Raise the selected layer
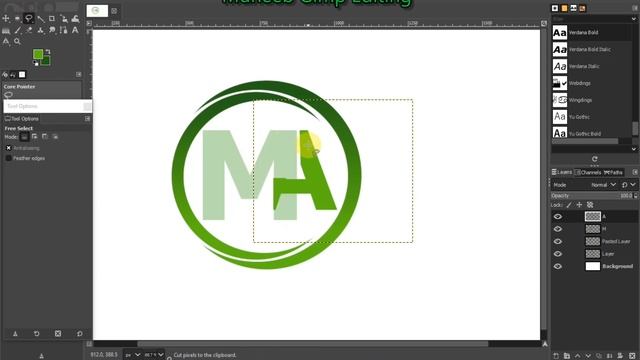The image size is (640, 360). [578, 356]
